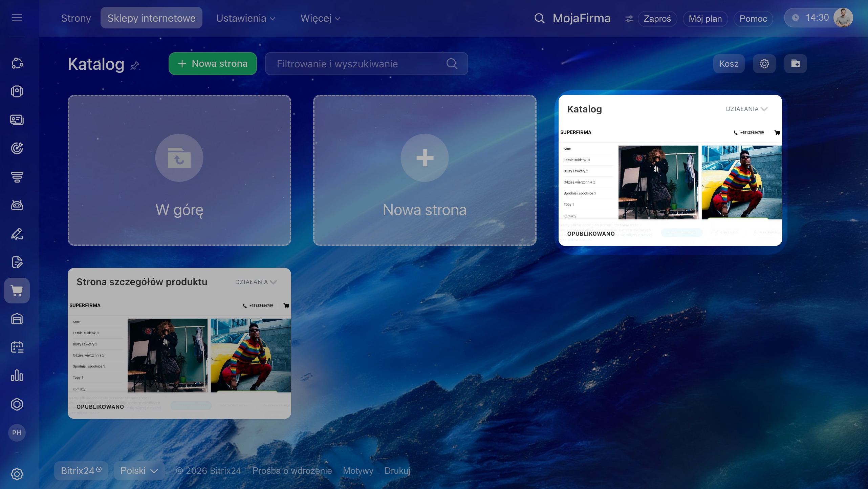
Task: Select the Sklepy internetowe tab
Action: coord(151,18)
